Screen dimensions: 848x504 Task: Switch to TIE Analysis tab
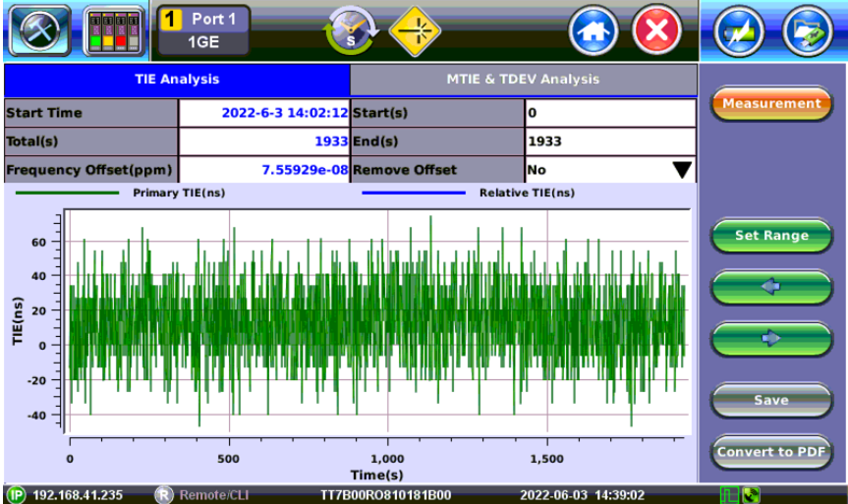click(x=177, y=80)
